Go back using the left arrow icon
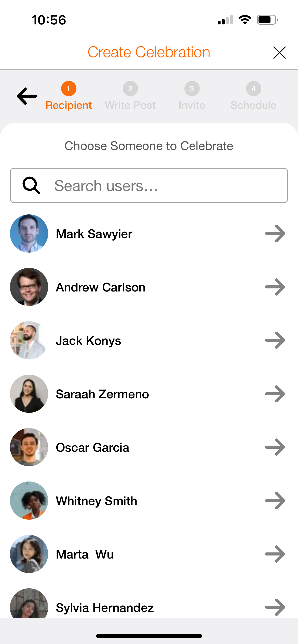Image resolution: width=298 pixels, height=644 pixels. [x=27, y=96]
